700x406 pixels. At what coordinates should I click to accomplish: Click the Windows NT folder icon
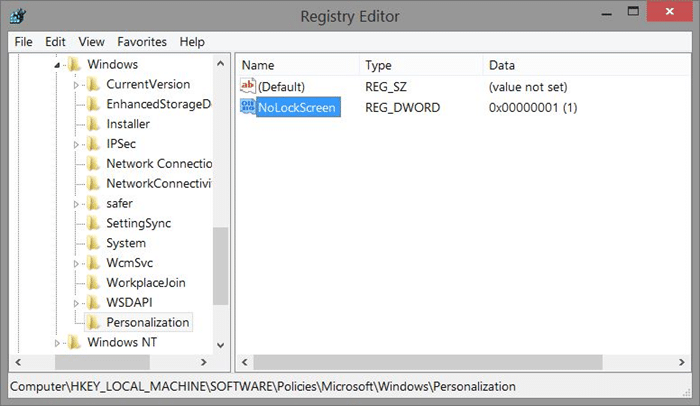click(x=74, y=342)
